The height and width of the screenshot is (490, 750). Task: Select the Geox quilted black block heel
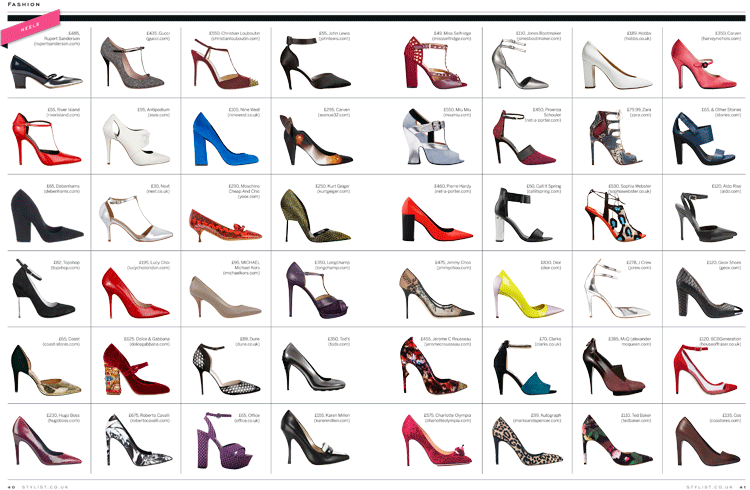click(709, 292)
